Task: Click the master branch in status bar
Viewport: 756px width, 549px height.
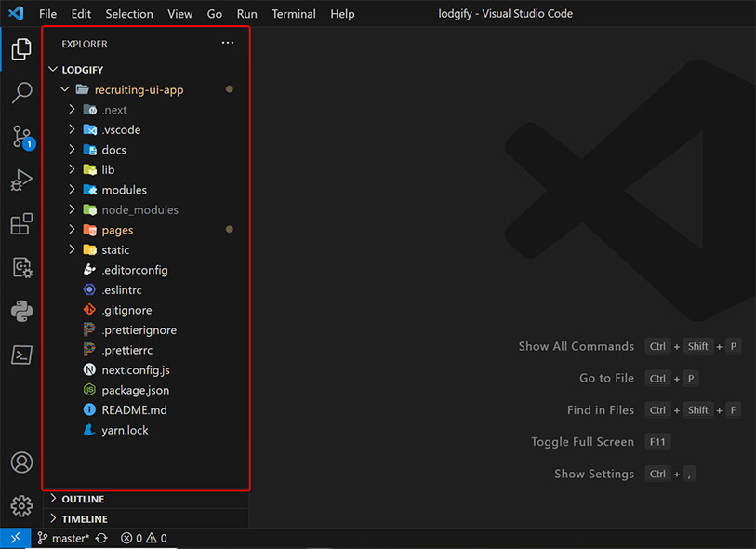Action: [64, 538]
